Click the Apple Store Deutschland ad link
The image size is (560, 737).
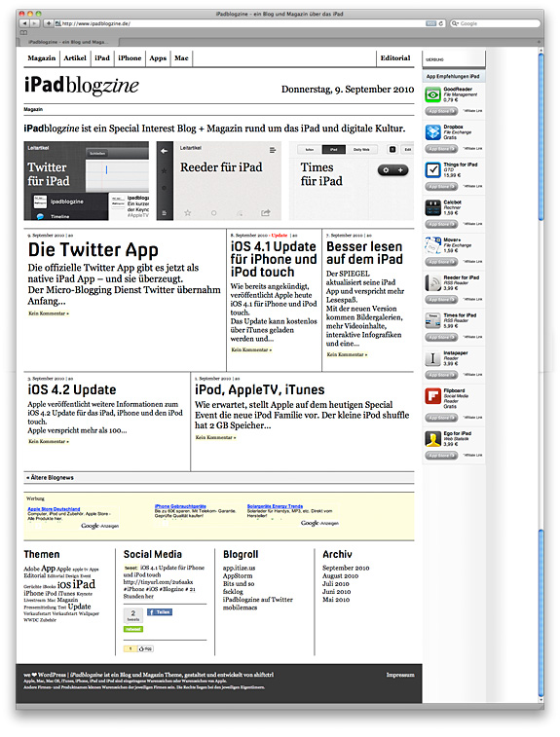pos(54,509)
